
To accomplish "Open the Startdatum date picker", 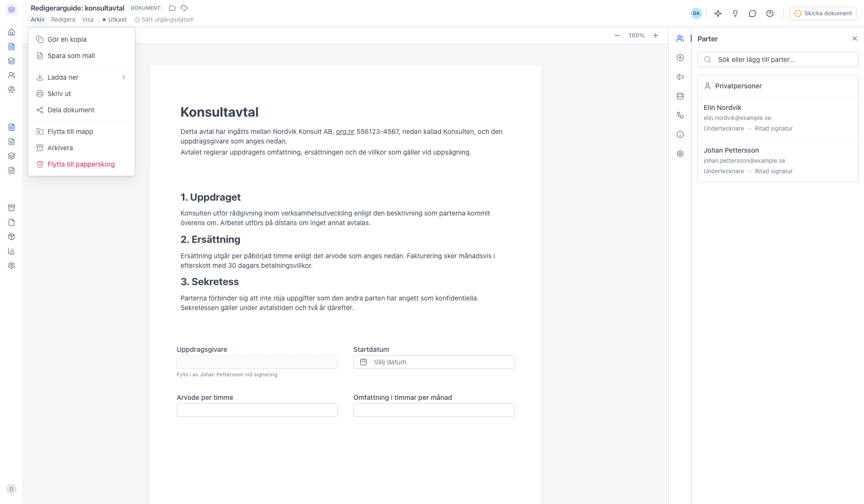I will [434, 362].
